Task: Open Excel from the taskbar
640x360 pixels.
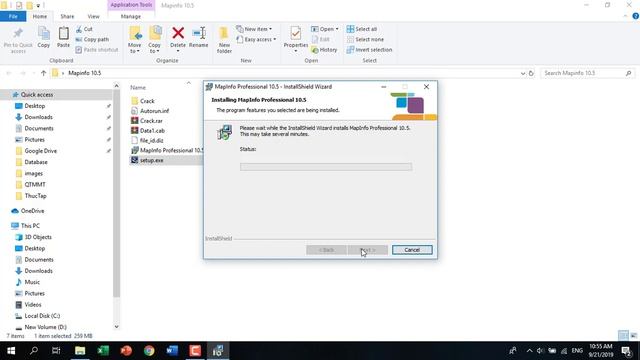Action: 103,351
